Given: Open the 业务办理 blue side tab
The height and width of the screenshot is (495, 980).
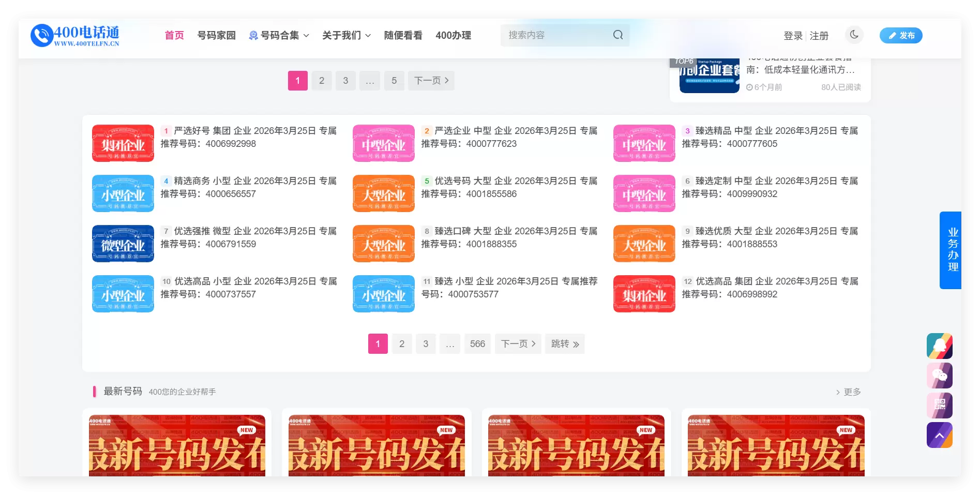Looking at the screenshot, I should click(x=950, y=250).
